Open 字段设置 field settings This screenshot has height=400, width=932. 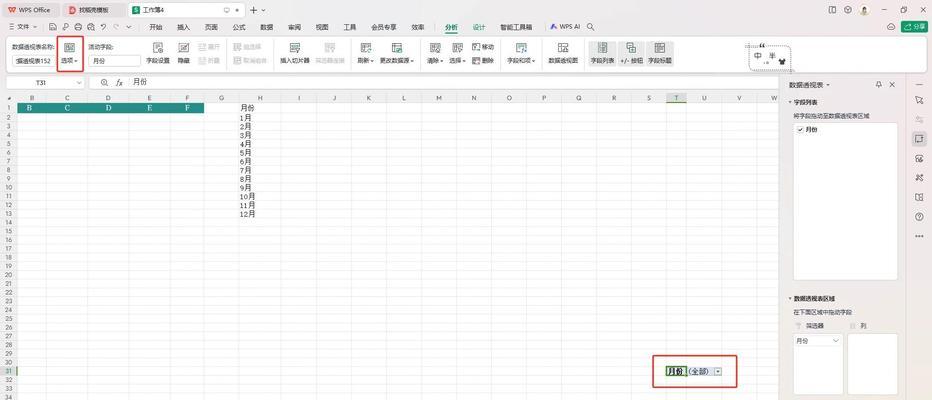[x=158, y=52]
